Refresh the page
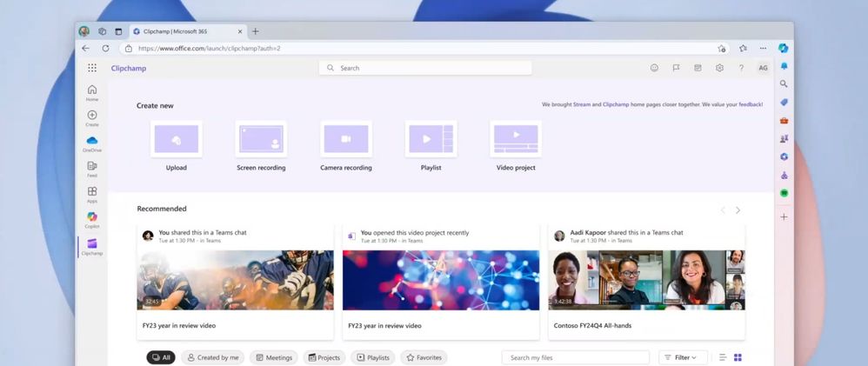Image resolution: width=868 pixels, height=366 pixels. (106, 48)
